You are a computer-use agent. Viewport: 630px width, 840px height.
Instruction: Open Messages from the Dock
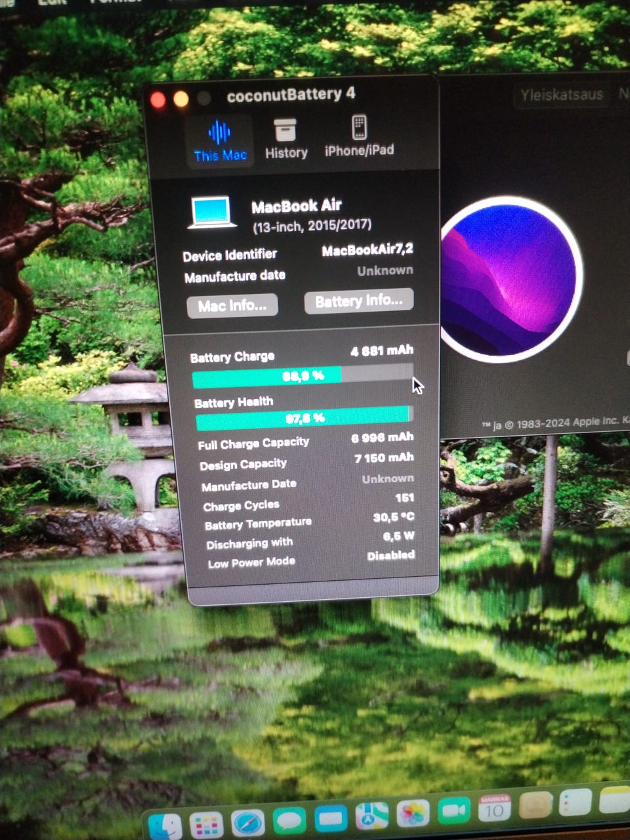pos(289,820)
